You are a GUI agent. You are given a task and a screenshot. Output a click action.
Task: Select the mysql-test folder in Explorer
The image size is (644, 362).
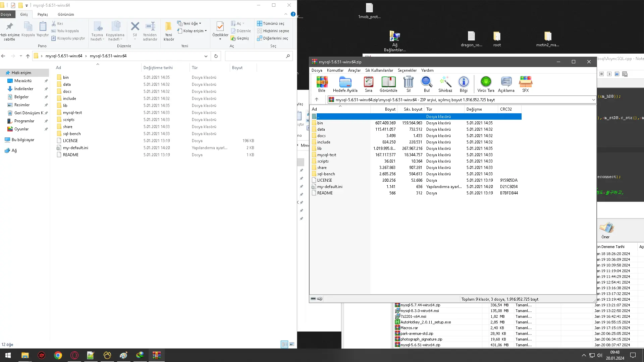(72, 113)
